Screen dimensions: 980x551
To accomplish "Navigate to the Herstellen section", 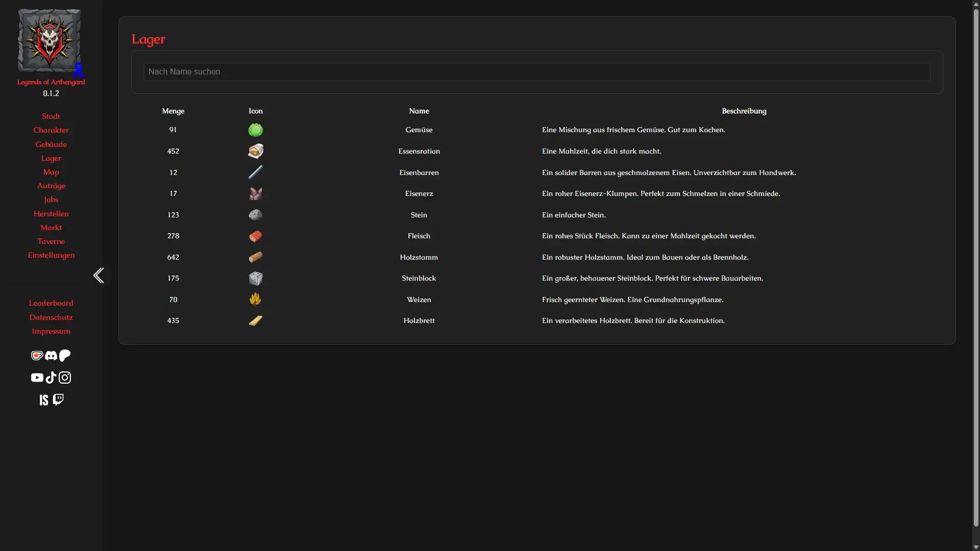I will tap(51, 213).
